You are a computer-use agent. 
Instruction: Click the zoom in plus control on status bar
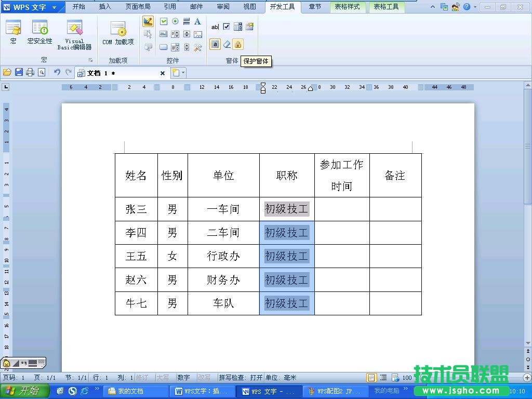[x=527, y=377]
